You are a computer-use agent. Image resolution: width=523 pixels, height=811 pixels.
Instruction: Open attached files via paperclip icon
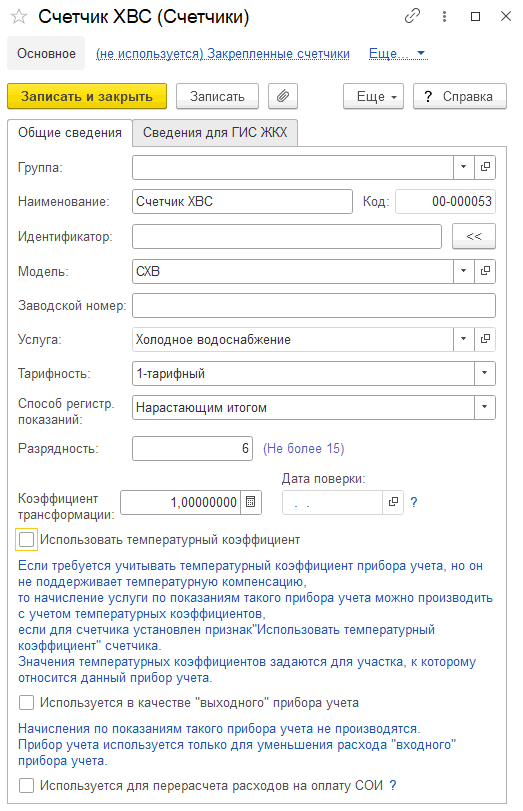point(283,96)
